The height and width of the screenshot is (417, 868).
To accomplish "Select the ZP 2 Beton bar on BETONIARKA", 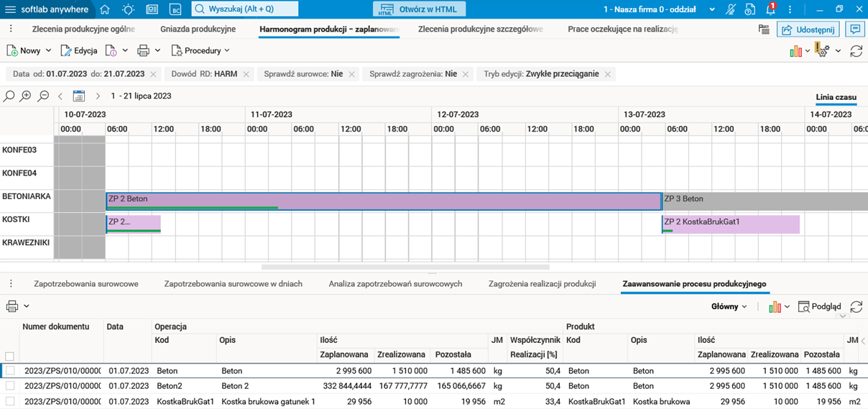I will (384, 201).
